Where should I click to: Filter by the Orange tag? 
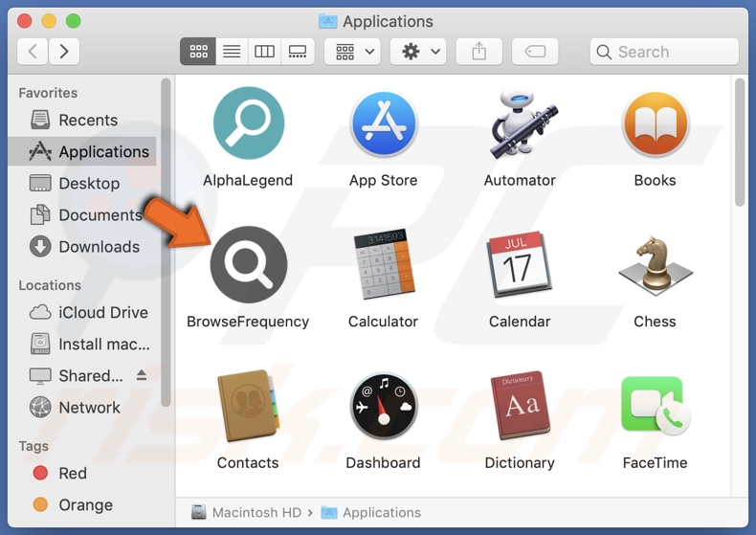coord(82,504)
